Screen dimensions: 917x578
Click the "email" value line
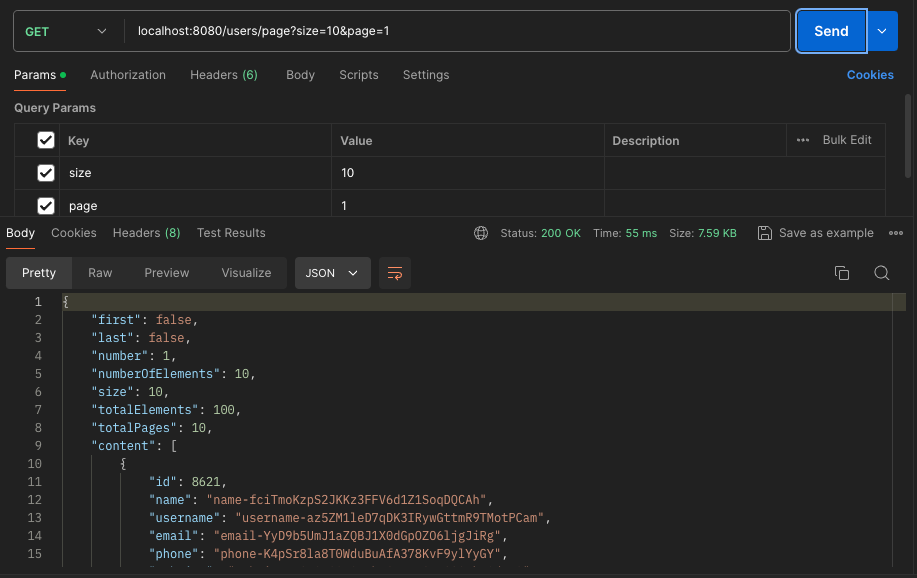tap(328, 535)
